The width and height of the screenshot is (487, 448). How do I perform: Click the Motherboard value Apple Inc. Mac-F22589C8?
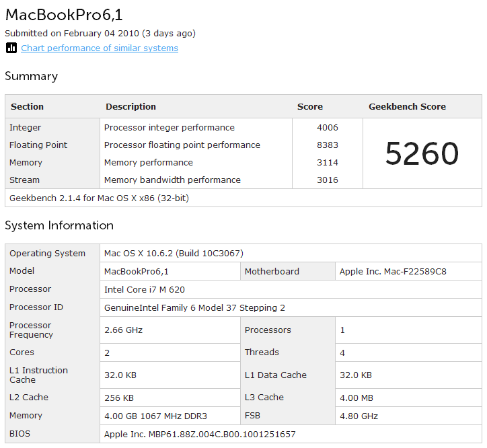coord(393,272)
